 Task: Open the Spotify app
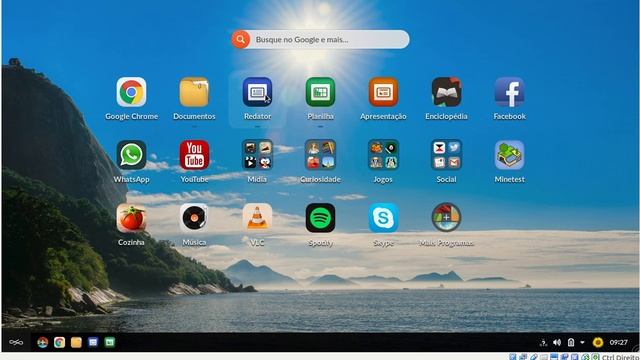pyautogui.click(x=320, y=218)
